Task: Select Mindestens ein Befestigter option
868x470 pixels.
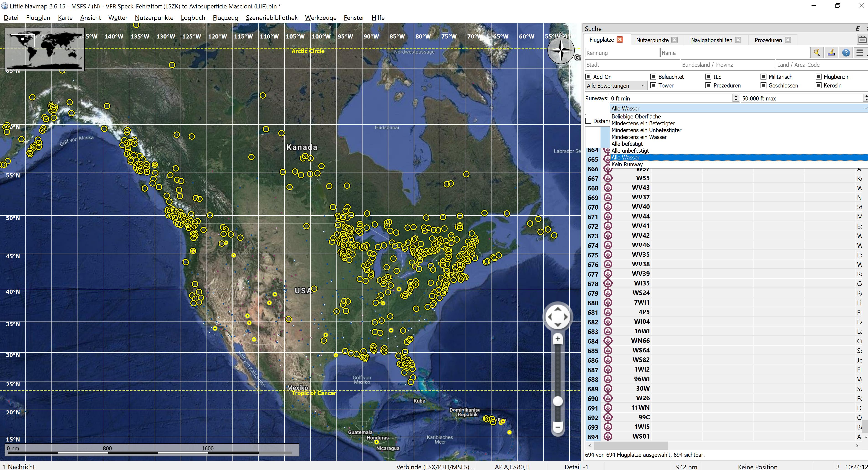Action: point(739,123)
